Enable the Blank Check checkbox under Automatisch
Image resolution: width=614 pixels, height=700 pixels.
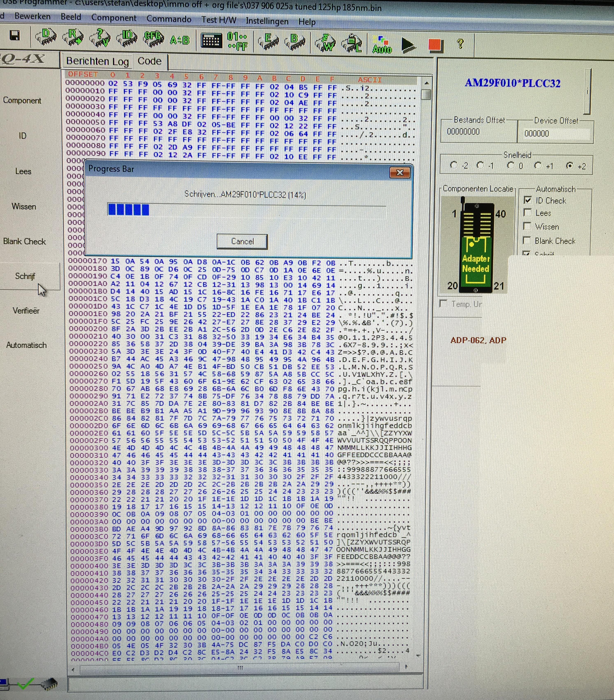[527, 240]
